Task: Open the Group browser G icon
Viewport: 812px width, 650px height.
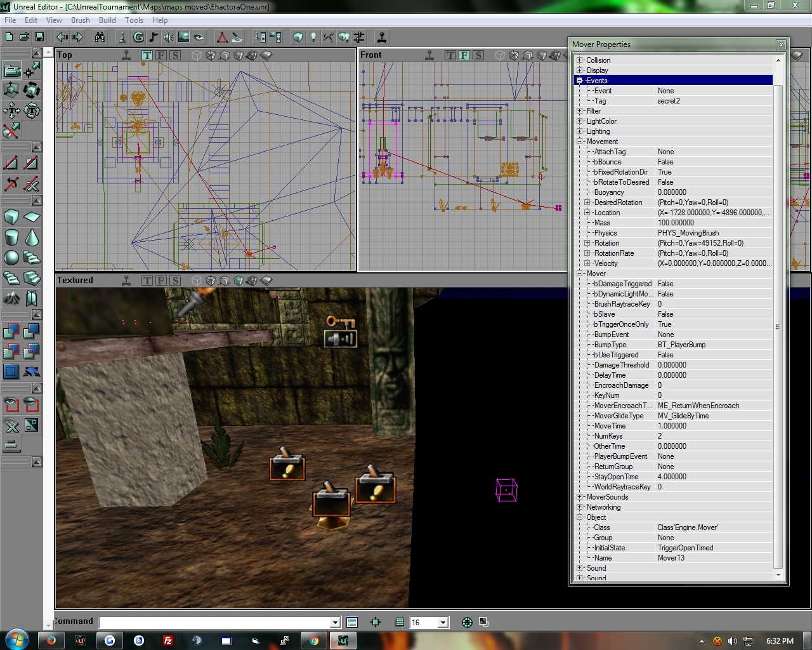Action: (138, 37)
